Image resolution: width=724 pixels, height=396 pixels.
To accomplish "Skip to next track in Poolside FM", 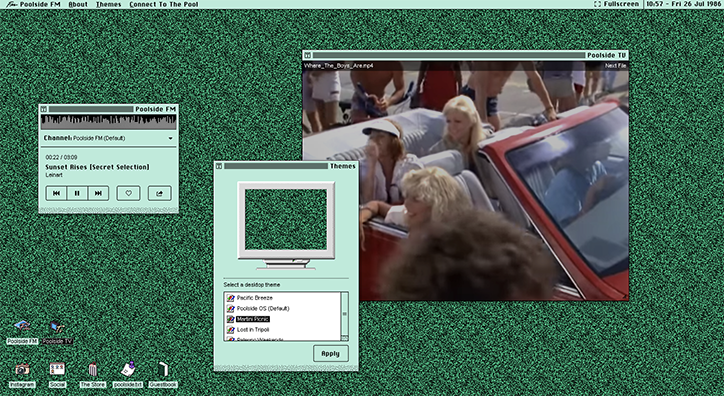I will tap(98, 193).
